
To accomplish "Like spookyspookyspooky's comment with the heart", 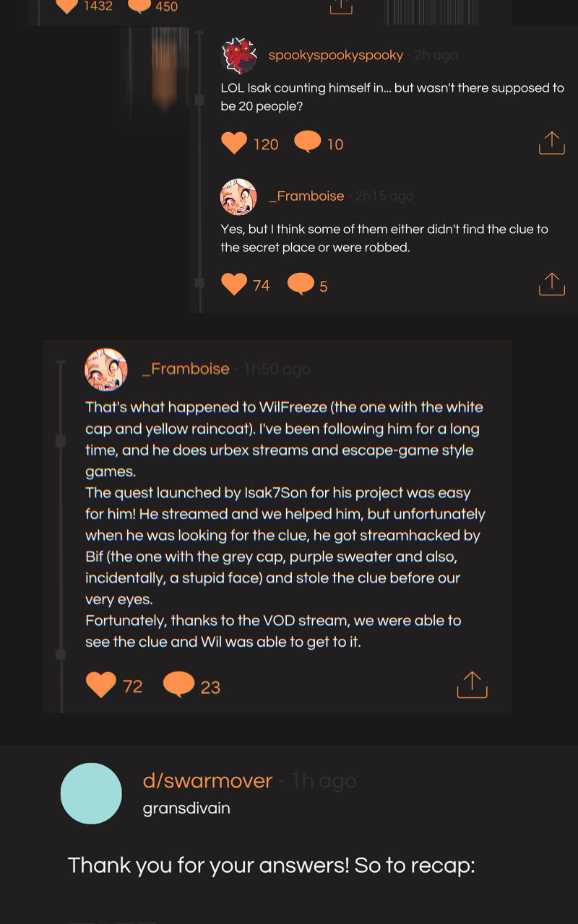I will [234, 143].
